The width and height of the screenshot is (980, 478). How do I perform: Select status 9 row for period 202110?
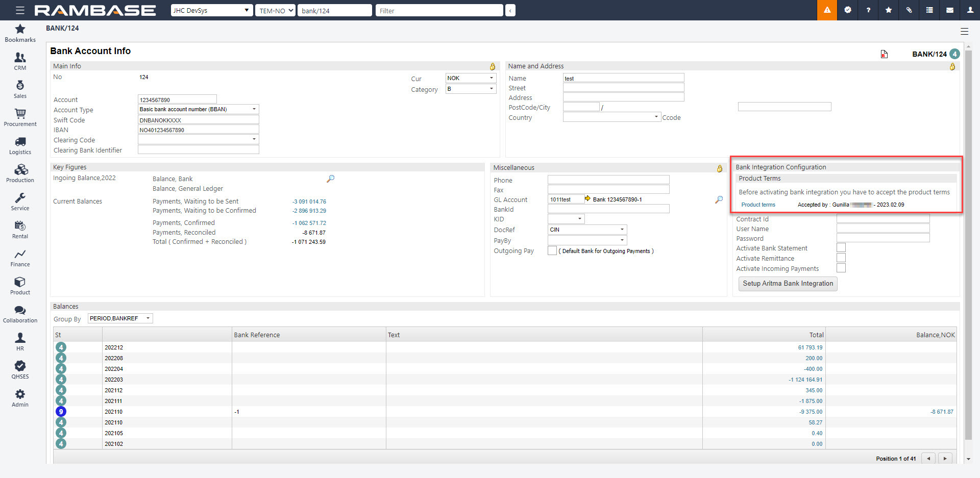point(505,412)
